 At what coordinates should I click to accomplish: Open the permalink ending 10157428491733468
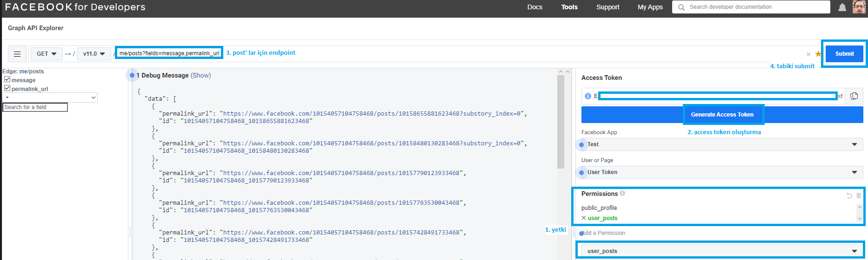pos(341,232)
